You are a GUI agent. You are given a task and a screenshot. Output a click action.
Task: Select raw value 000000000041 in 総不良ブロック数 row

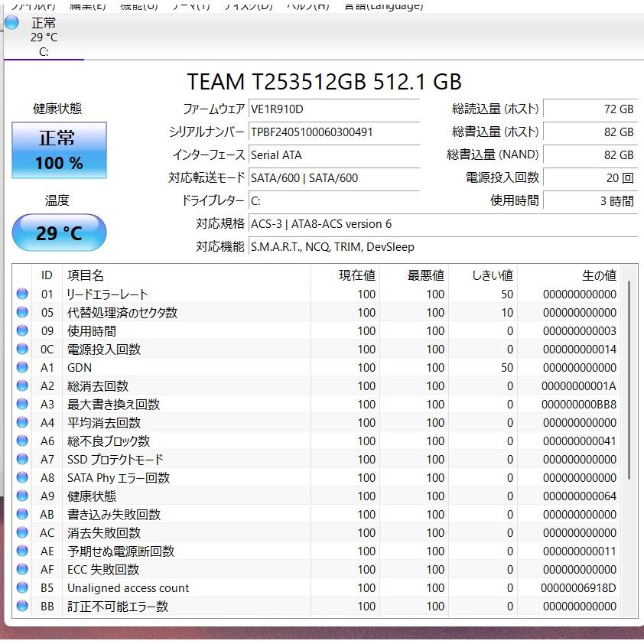click(580, 441)
